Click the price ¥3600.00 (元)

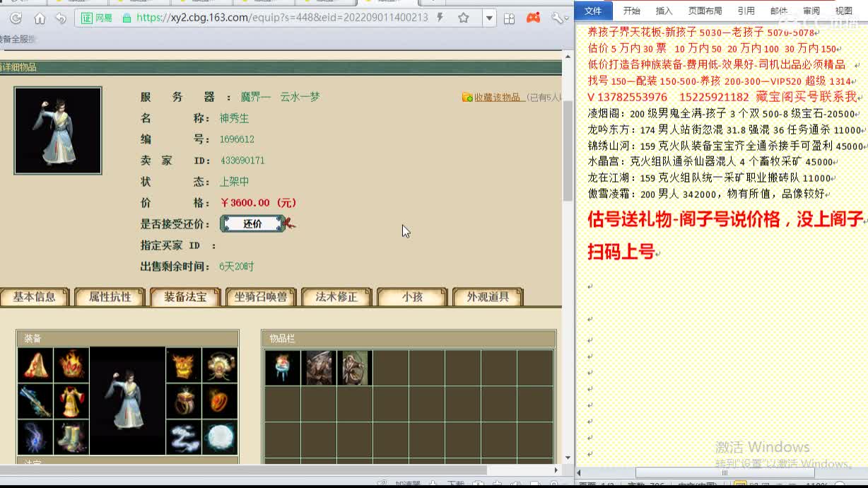pyautogui.click(x=258, y=203)
